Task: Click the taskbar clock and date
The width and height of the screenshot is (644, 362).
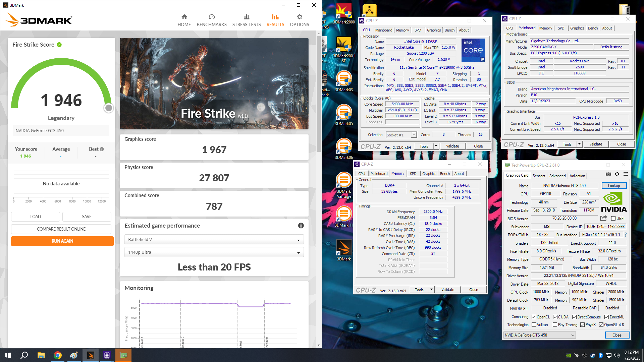Action: 631,355
